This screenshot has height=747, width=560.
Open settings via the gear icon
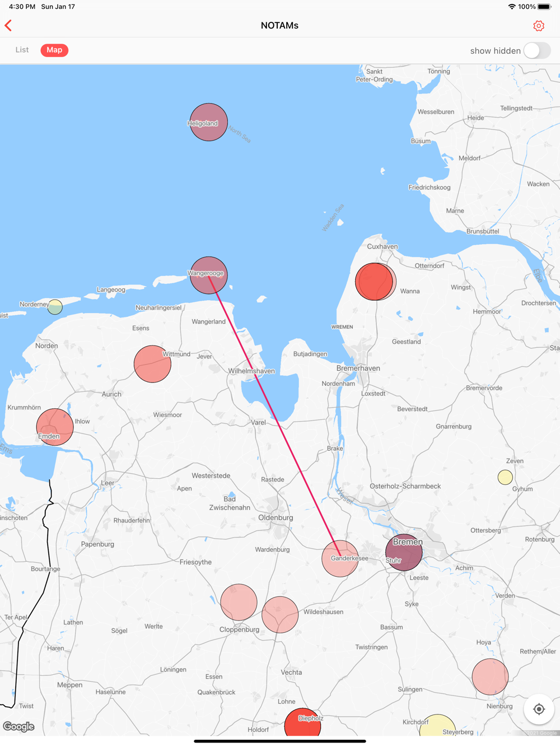click(539, 26)
